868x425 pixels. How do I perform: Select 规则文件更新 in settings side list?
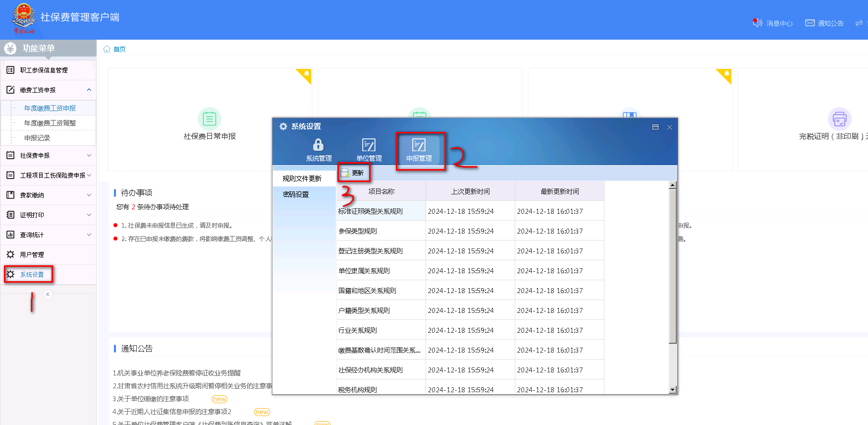pyautogui.click(x=302, y=179)
